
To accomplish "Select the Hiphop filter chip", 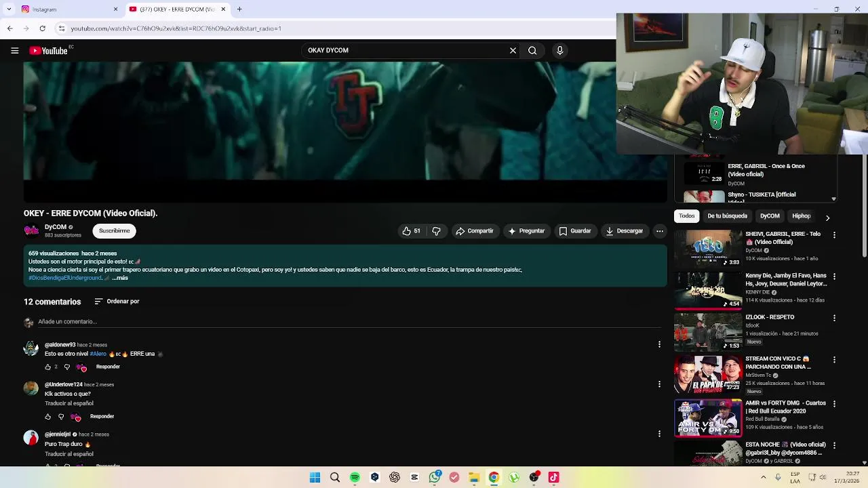I will [802, 216].
